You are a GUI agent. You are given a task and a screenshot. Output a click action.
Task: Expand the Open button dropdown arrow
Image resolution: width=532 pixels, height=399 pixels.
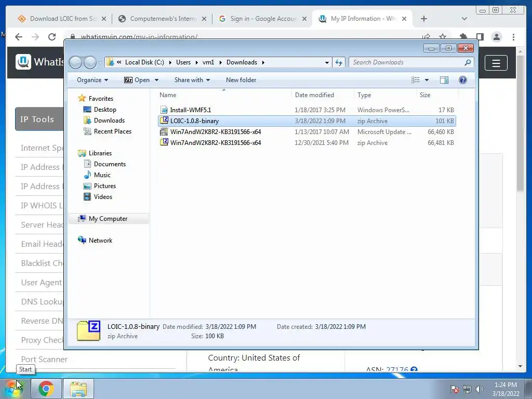click(x=156, y=80)
